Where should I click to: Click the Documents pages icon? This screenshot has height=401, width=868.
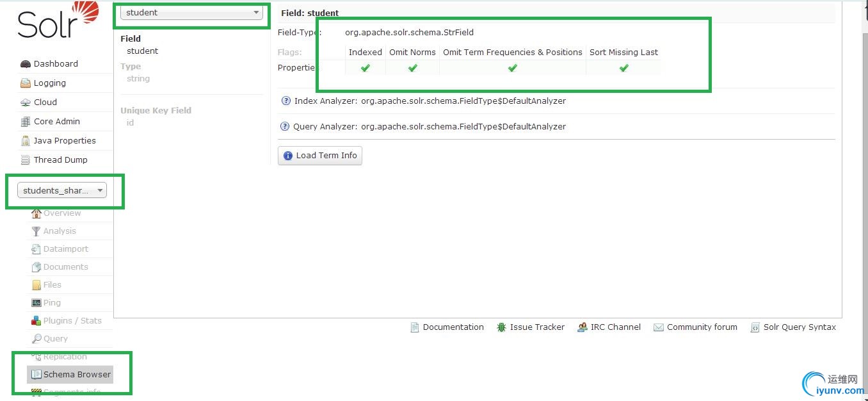click(36, 267)
